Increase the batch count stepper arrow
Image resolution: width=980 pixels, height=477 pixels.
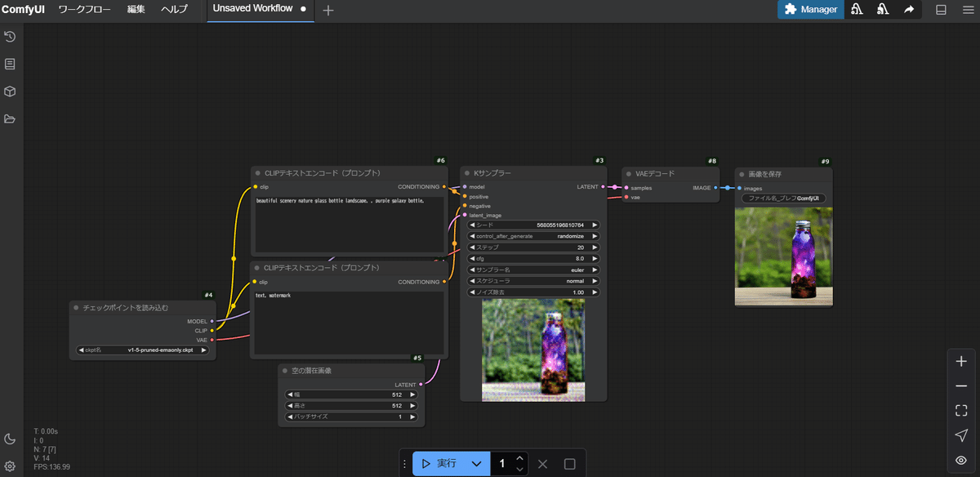(519, 458)
